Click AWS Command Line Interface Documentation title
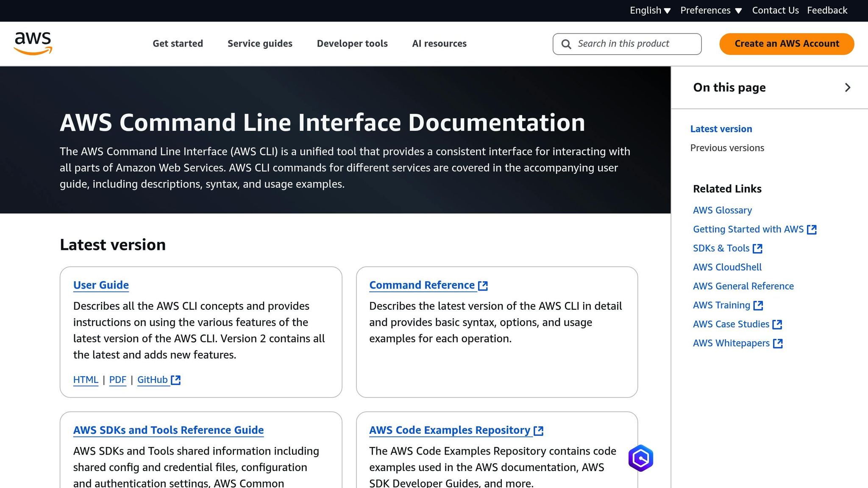Screen dimensions: 868x488 pos(323,123)
